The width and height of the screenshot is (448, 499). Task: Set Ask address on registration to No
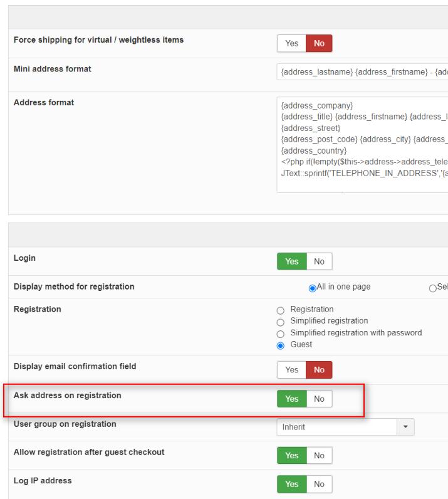coord(319,399)
